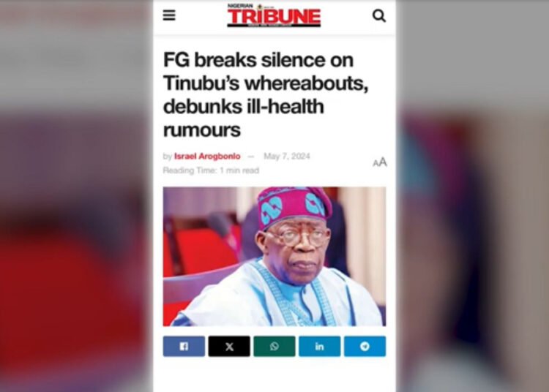Viewport: 549px width, 392px height.
Task: Share article via Telegram button
Action: point(365,346)
